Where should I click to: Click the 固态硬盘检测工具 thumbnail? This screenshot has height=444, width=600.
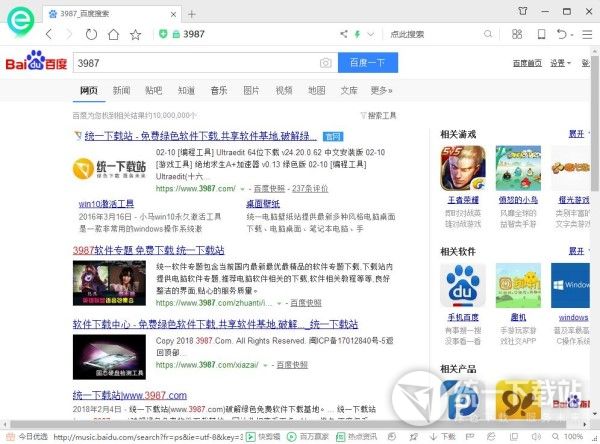(x=109, y=357)
